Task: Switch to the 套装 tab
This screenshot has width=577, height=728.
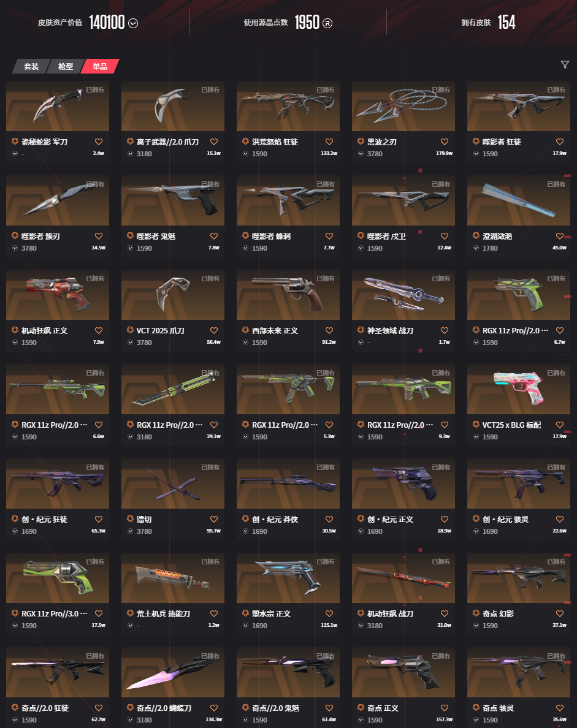Action: 31,66
